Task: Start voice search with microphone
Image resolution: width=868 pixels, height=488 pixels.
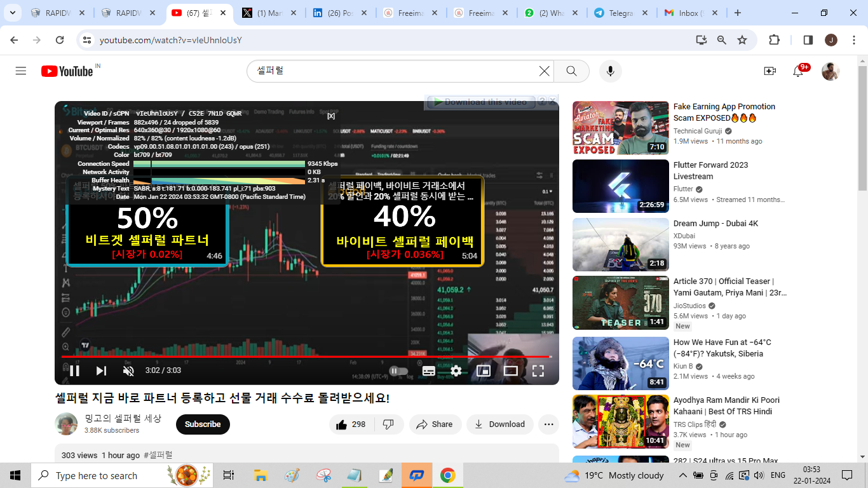Action: (x=611, y=71)
